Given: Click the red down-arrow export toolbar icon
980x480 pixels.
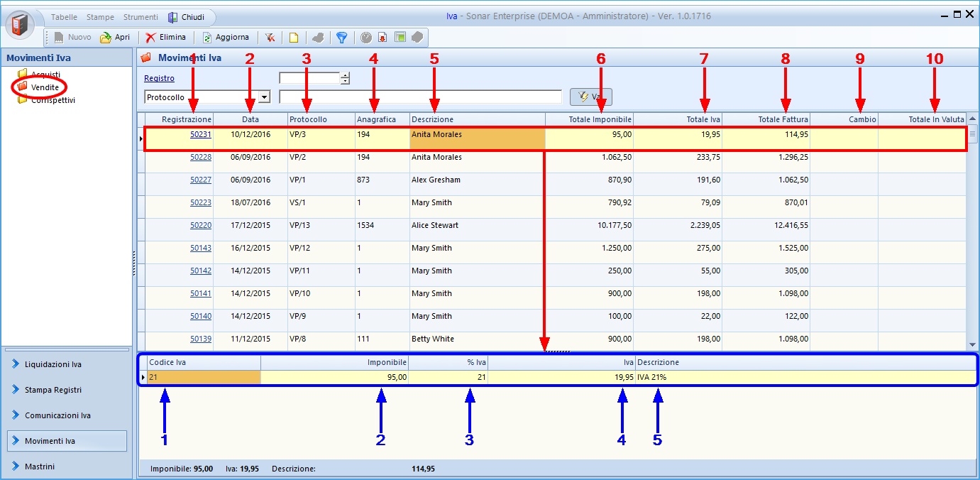Looking at the screenshot, I should [x=382, y=38].
